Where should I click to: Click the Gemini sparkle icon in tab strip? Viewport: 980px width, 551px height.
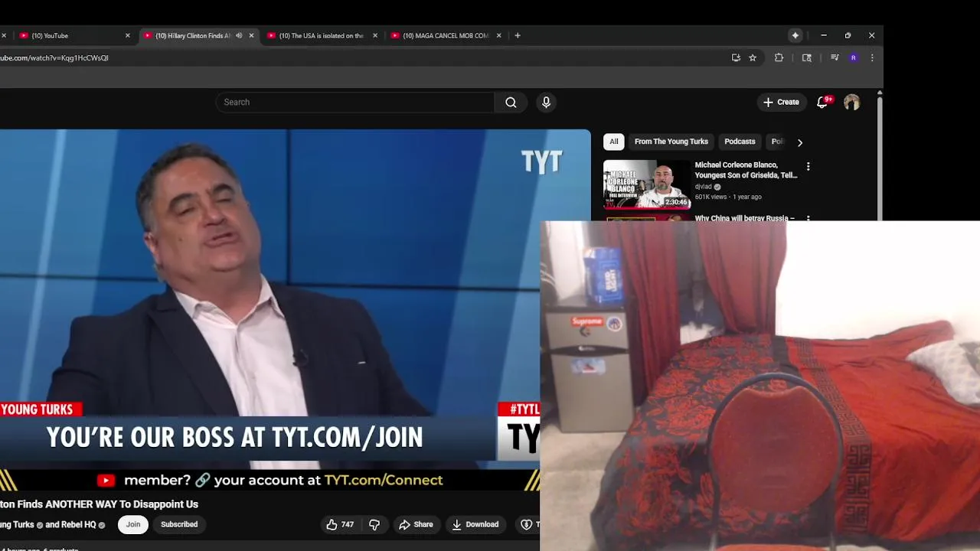point(795,35)
